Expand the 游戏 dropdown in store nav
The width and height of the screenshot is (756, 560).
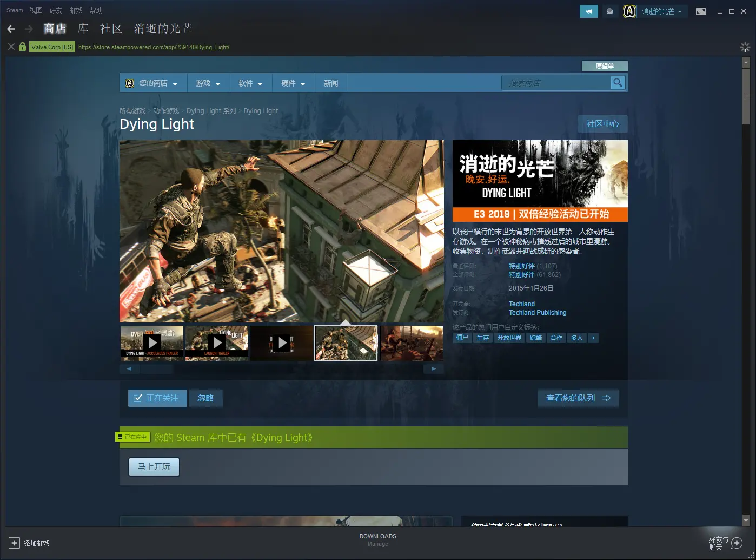tap(208, 83)
